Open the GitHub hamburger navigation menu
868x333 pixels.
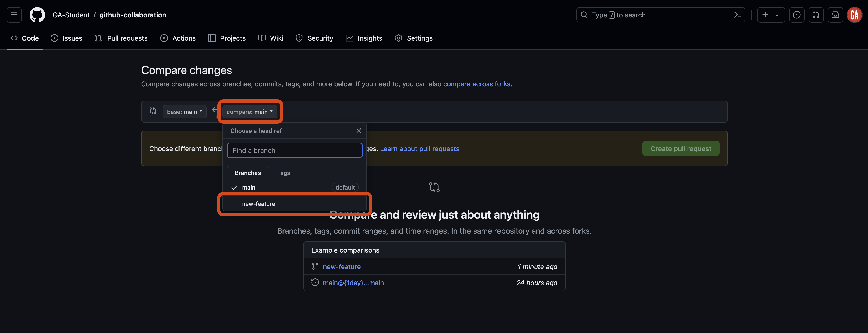click(14, 15)
